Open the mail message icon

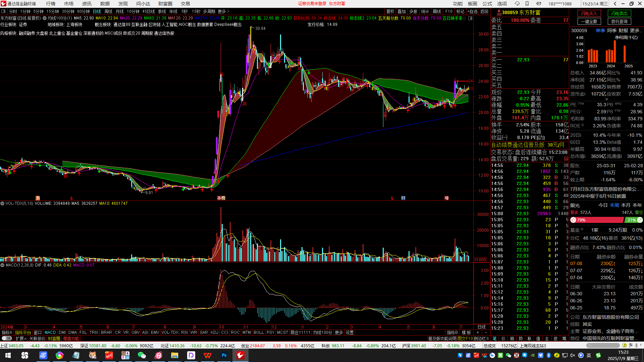point(538,4)
